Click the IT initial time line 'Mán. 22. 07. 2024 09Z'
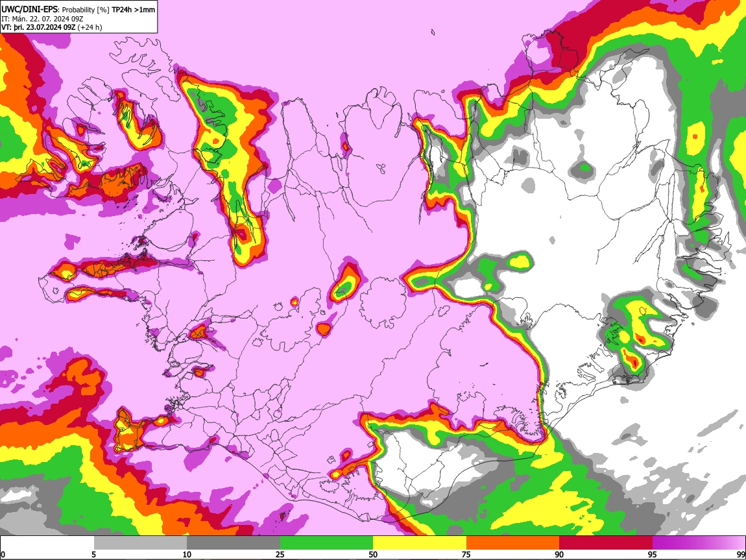The width and height of the screenshot is (746, 560). pos(47,19)
